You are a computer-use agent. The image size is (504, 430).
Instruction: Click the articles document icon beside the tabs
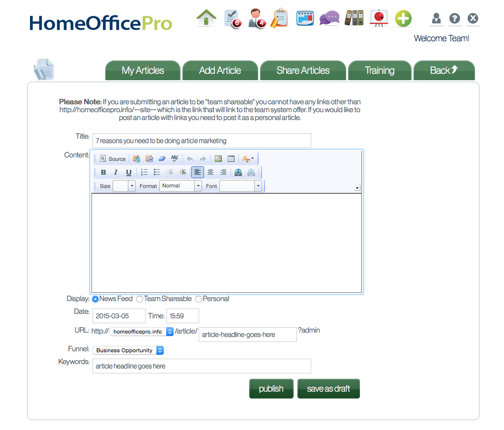(44, 69)
